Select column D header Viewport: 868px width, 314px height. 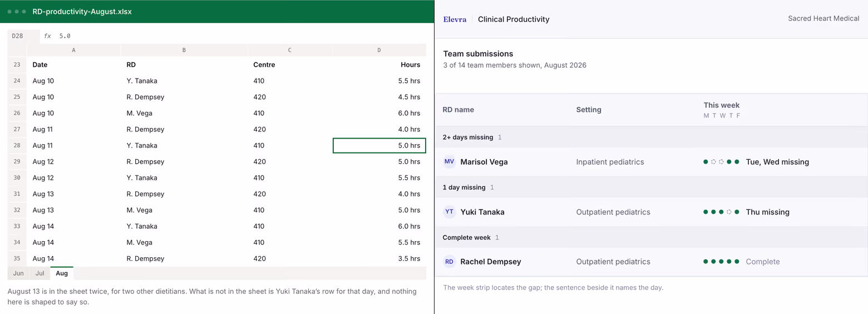[379, 50]
